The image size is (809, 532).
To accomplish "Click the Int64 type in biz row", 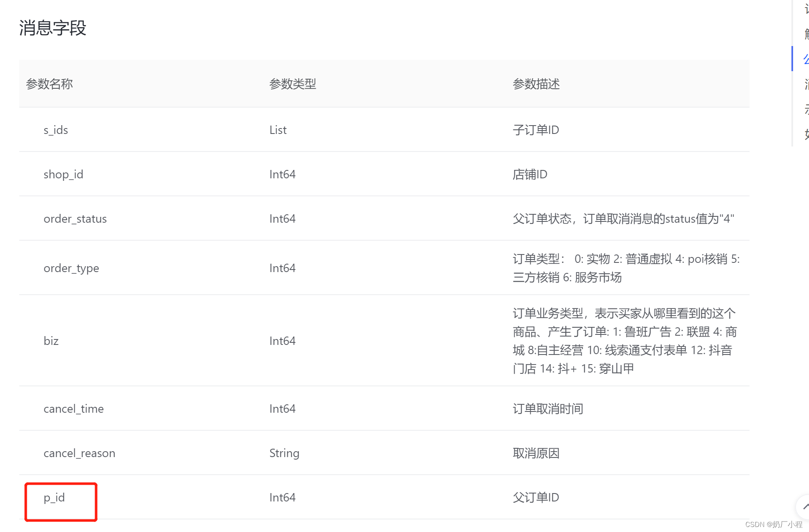I will tap(282, 341).
